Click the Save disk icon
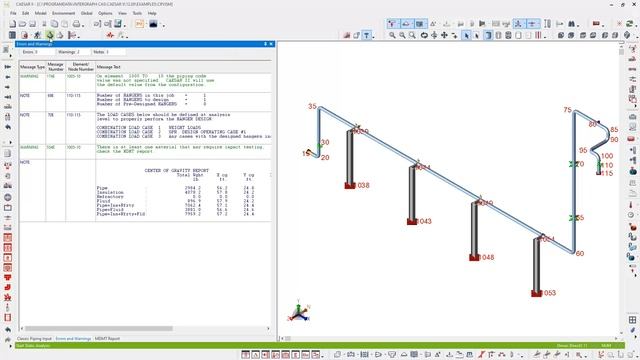Viewport: 640px width, 360px height. click(x=33, y=24)
